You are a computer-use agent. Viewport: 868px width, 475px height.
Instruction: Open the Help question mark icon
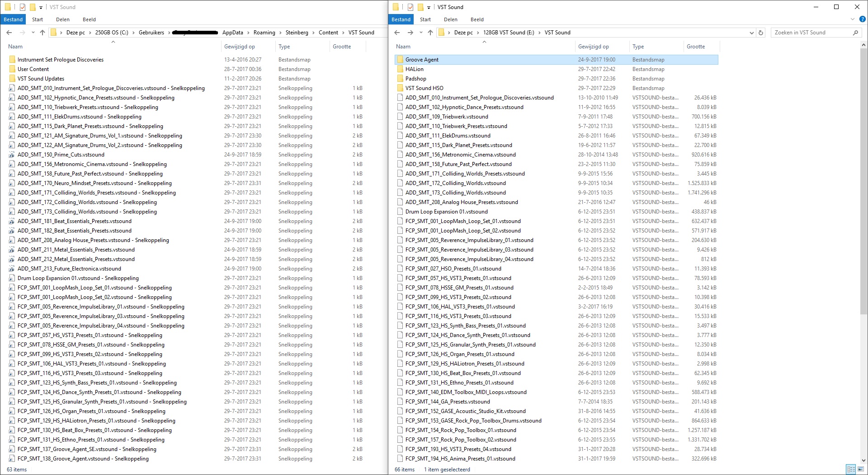862,19
